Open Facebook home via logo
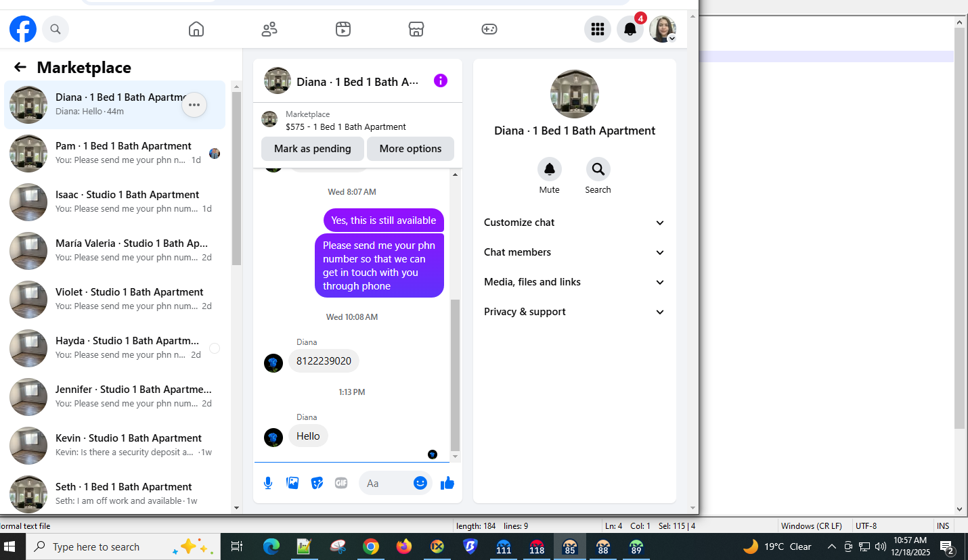Image resolution: width=968 pixels, height=560 pixels. [x=23, y=29]
